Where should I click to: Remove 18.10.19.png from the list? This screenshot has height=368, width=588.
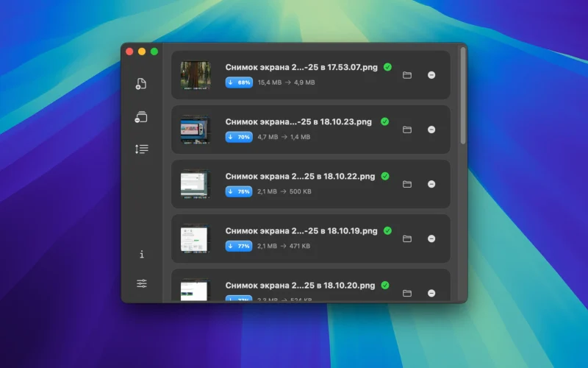431,238
